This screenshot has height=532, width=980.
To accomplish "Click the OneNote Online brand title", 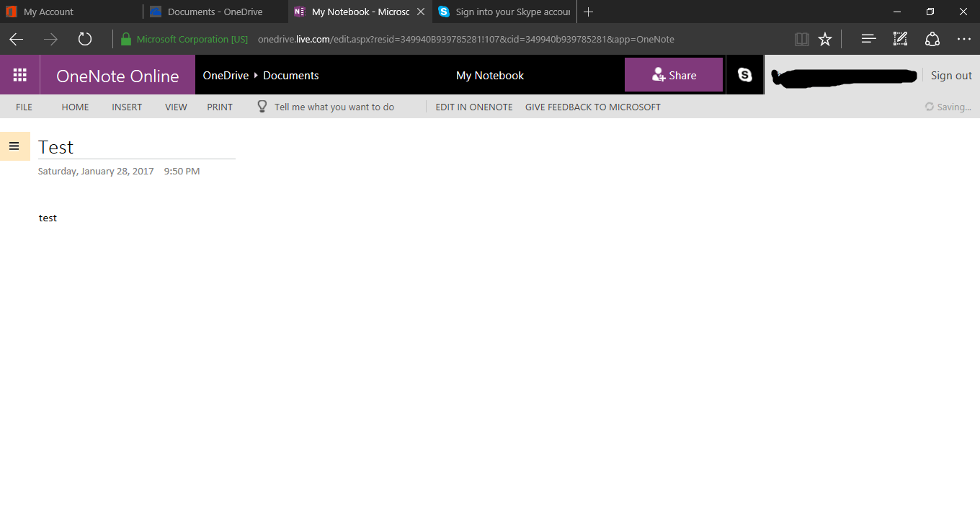I will (117, 76).
